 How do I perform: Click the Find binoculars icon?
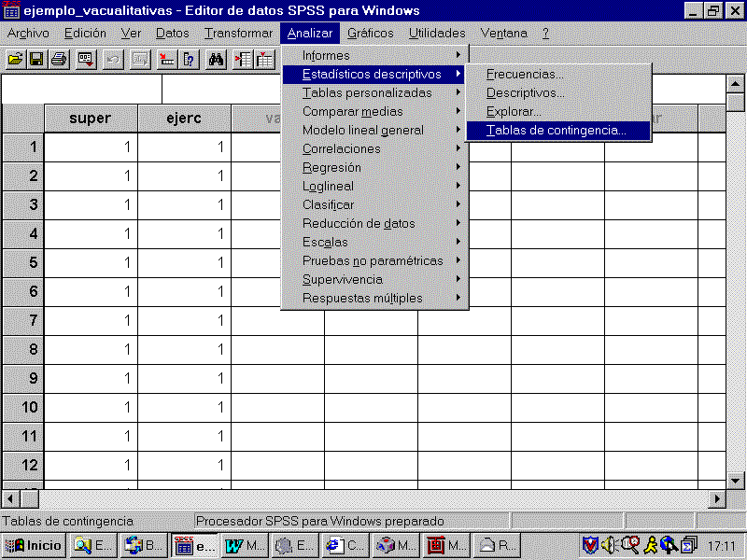point(216,60)
